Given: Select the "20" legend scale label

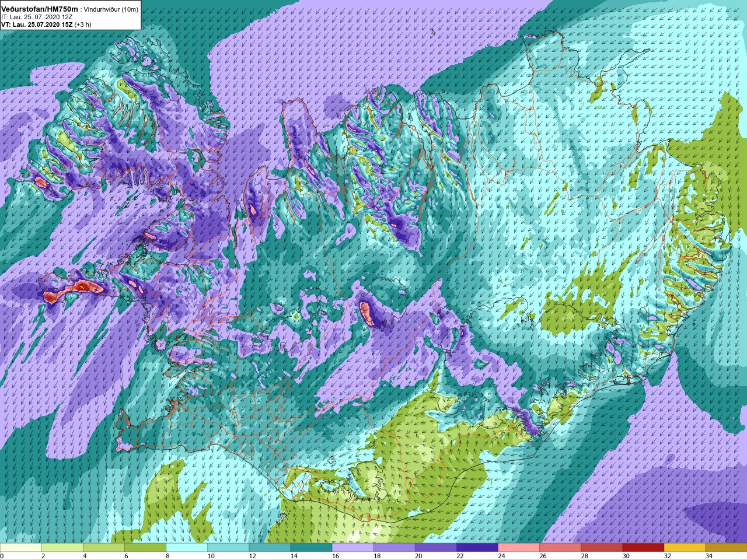Looking at the screenshot, I should 418,556.
